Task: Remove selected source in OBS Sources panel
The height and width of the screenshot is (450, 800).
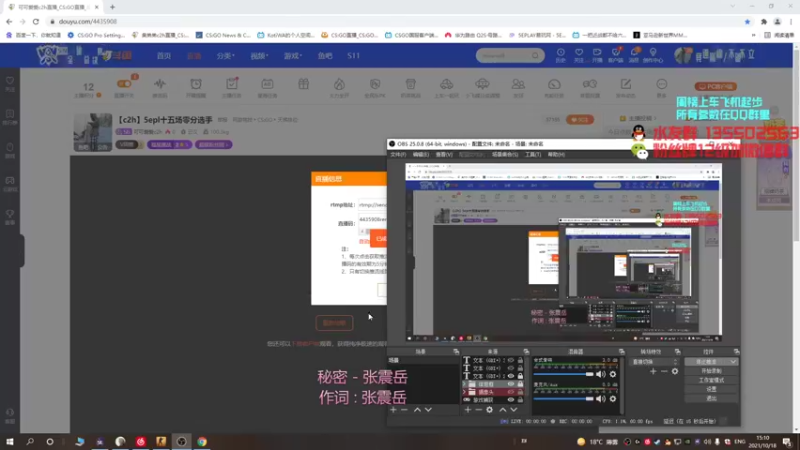Action: click(478, 410)
